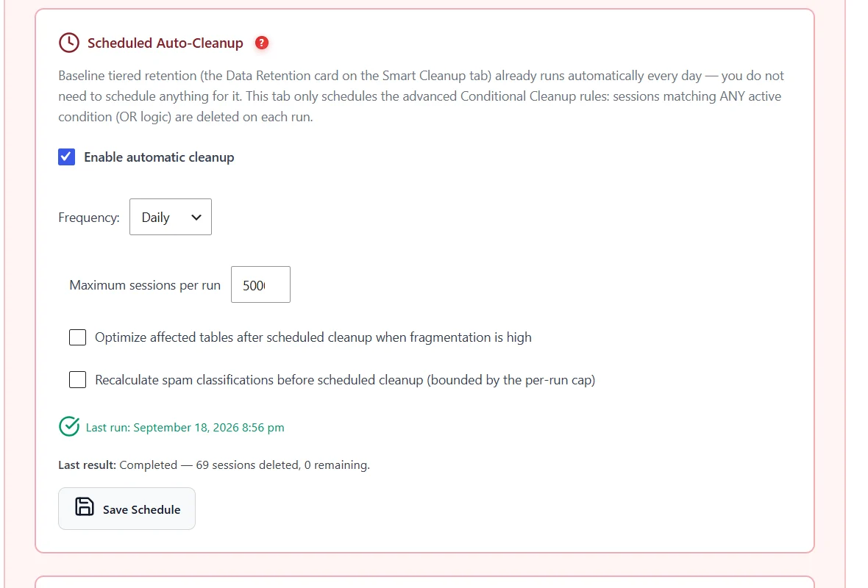Image resolution: width=868 pixels, height=588 pixels.
Task: Click the 'Maximum sessions per run' label
Action: point(145,285)
